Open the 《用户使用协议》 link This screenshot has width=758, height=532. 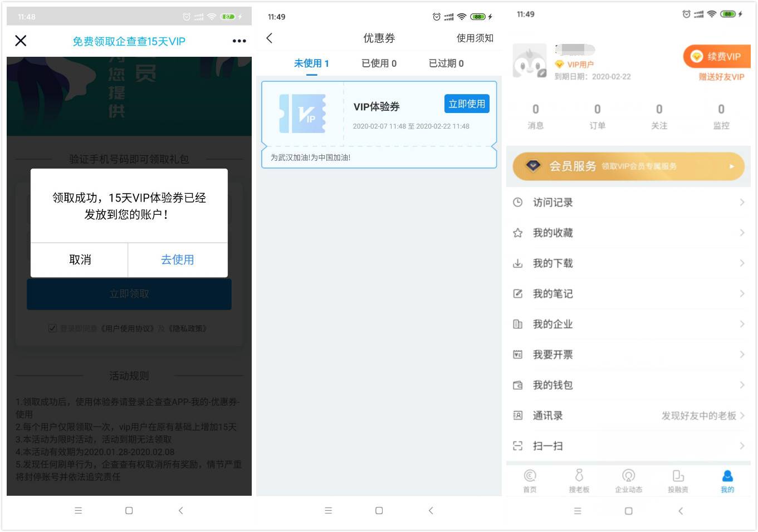(127, 329)
